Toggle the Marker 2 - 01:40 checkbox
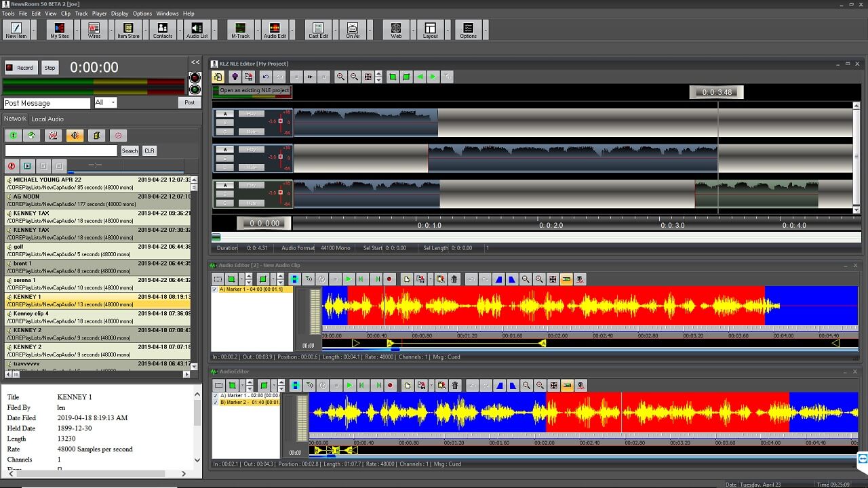 click(216, 403)
